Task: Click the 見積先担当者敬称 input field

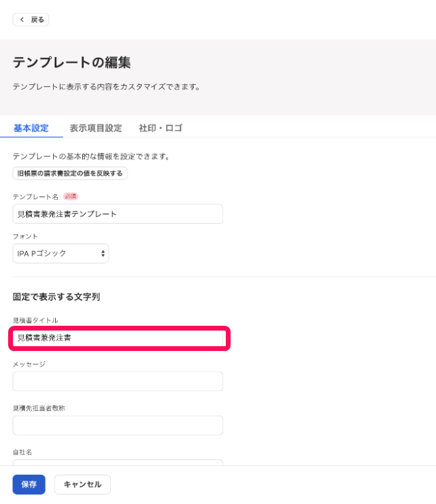Action: point(118,425)
